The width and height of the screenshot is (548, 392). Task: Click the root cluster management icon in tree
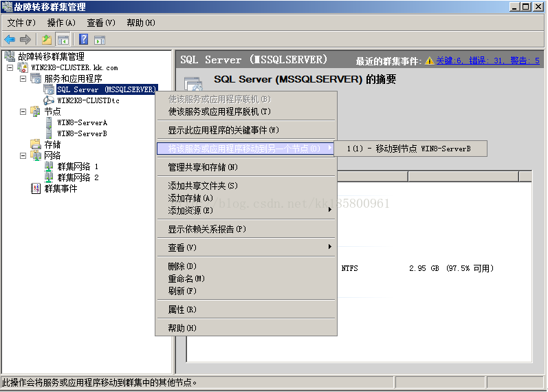10,56
